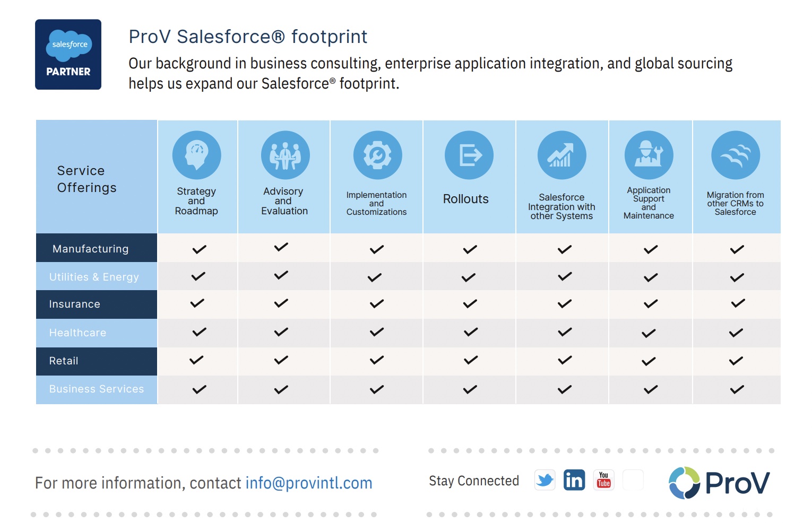This screenshot has height=523, width=812.
Task: Click the Strategy and Roadmap head icon
Action: click(196, 155)
